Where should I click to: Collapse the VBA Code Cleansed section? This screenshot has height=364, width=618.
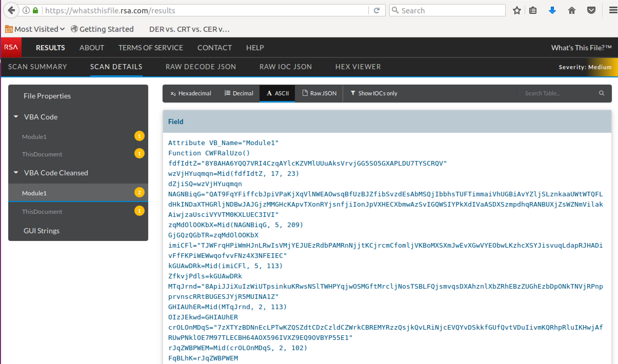pos(16,173)
